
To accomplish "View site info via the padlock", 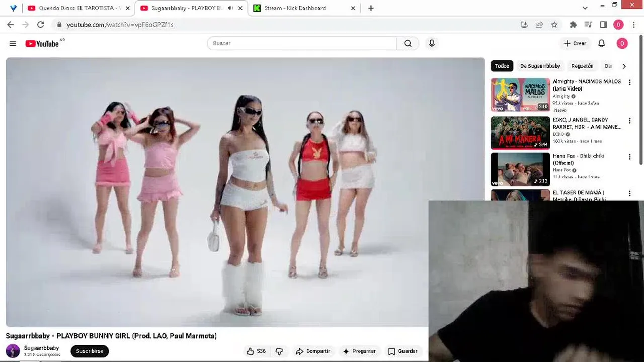I will (x=59, y=24).
